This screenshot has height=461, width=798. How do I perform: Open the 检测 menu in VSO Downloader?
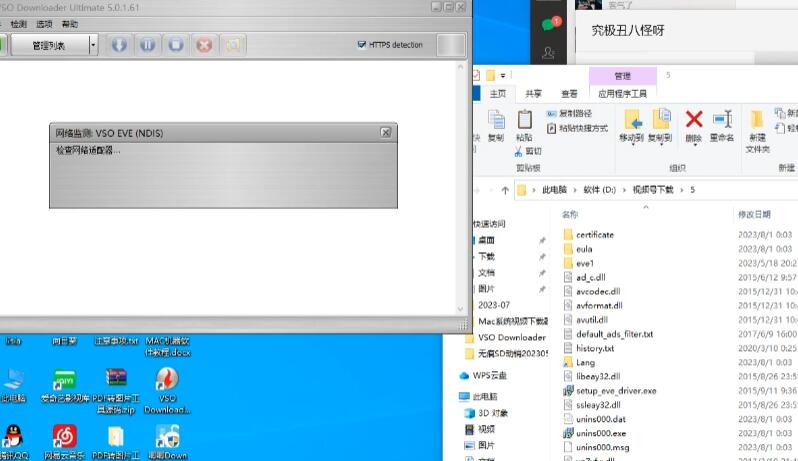click(19, 24)
